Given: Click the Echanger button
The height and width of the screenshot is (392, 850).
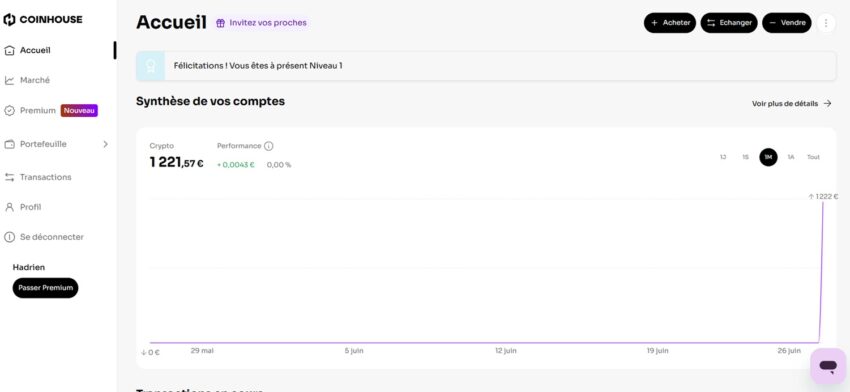Looking at the screenshot, I should click(729, 23).
